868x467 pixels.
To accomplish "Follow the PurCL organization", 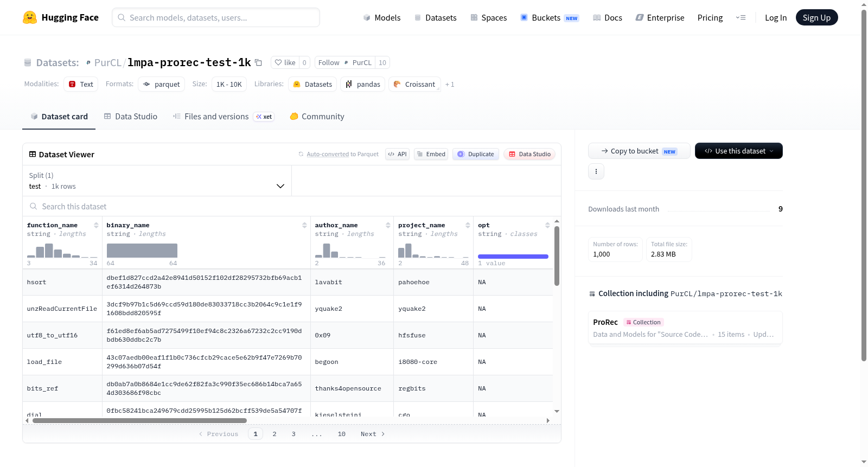I will point(345,62).
